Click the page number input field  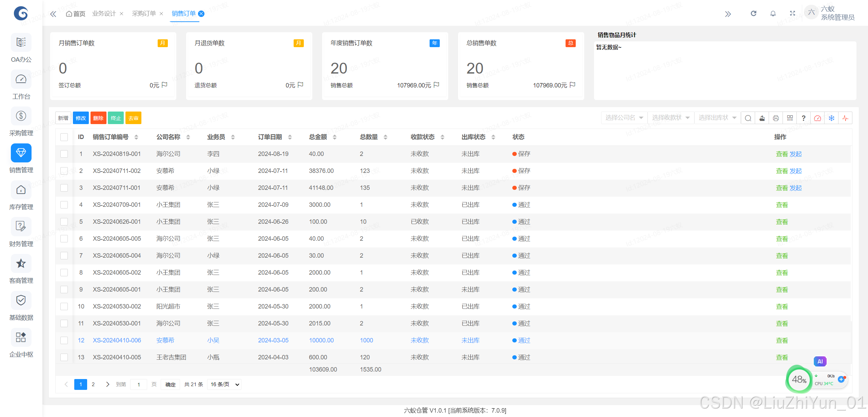(x=139, y=384)
